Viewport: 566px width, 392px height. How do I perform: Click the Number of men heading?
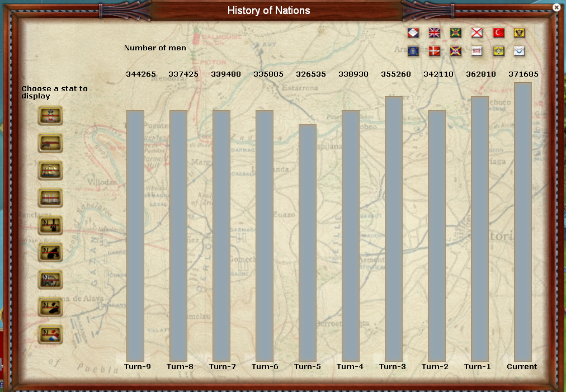[155, 48]
